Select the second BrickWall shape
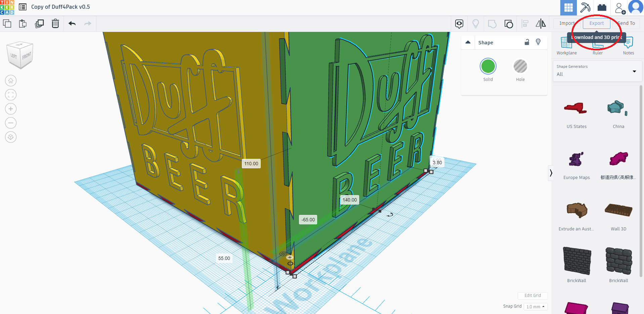Image resolution: width=644 pixels, height=314 pixels. (618, 265)
